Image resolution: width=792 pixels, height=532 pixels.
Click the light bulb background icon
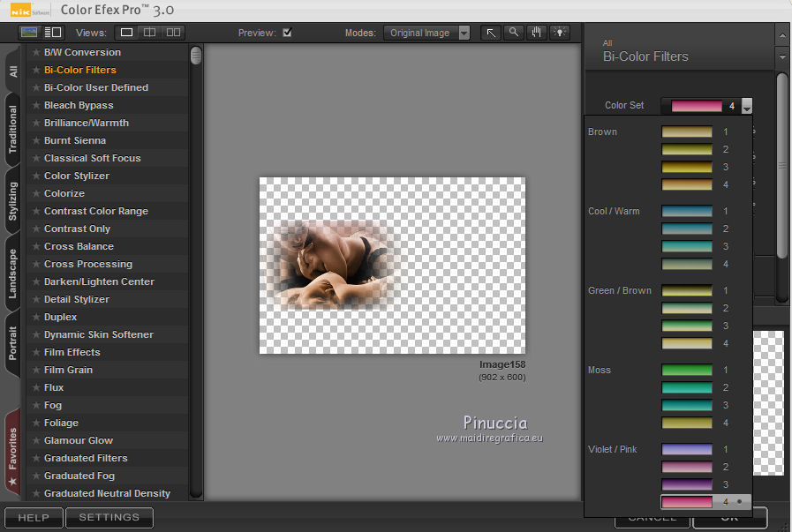[560, 33]
